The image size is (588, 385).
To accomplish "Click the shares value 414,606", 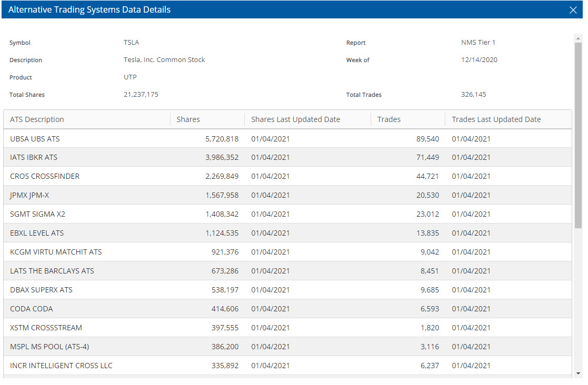I will [225, 309].
